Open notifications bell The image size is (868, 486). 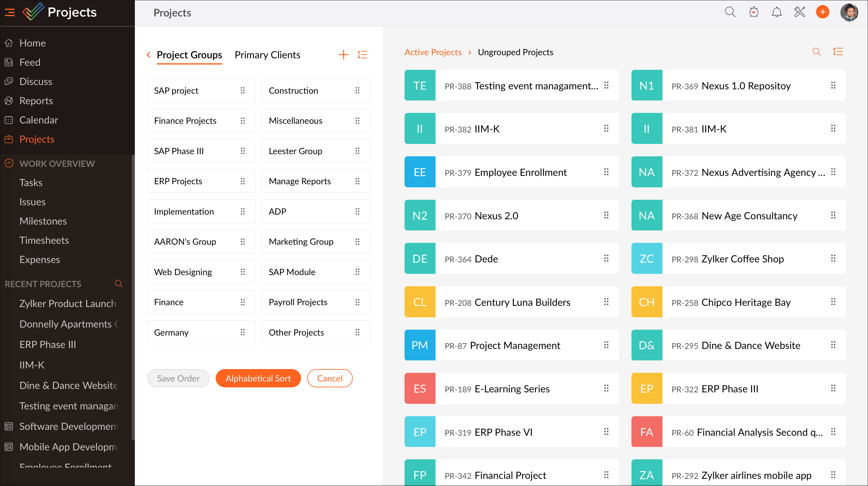[x=776, y=12]
